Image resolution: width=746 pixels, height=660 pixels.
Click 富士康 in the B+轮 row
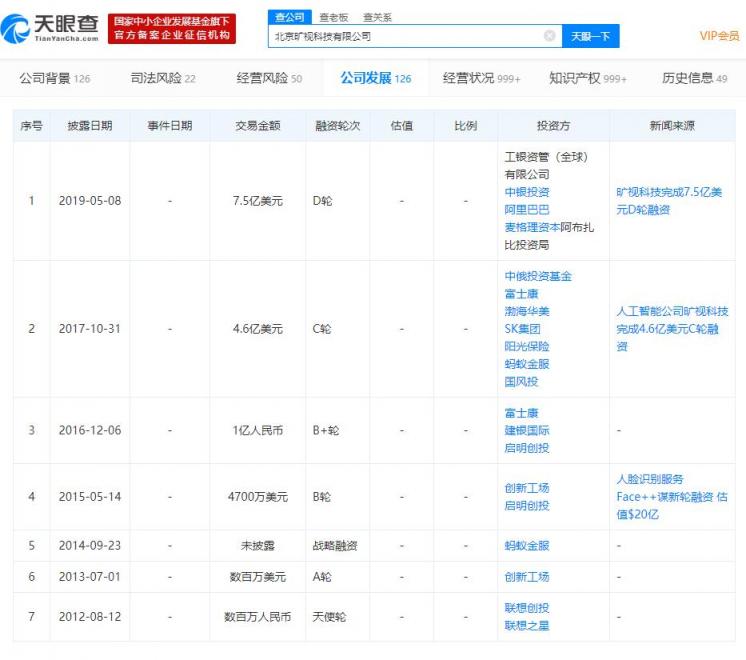tap(521, 413)
